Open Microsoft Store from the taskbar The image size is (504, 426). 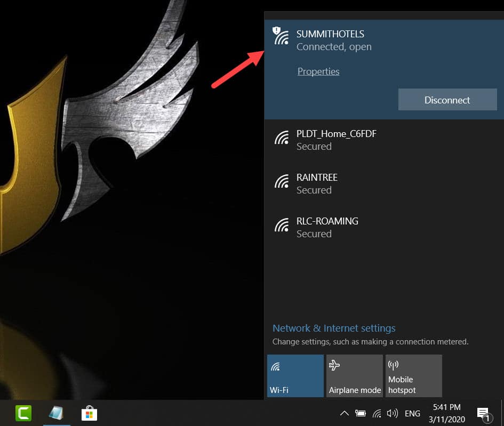click(x=90, y=413)
